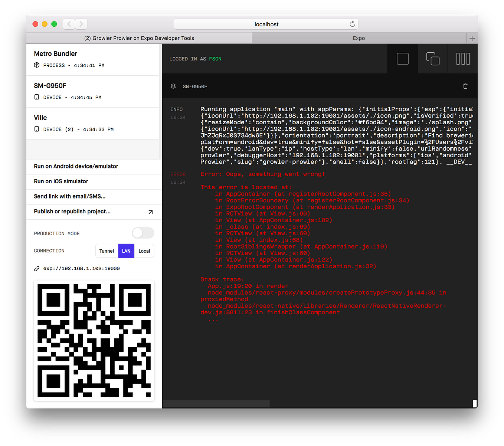Viewport: 504px width, 446px height.
Task: Switch to the cascade device view
Action: point(433,58)
